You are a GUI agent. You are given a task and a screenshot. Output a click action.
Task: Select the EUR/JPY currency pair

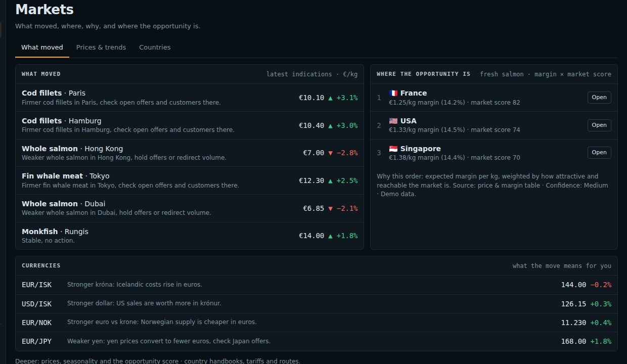(x=36, y=341)
